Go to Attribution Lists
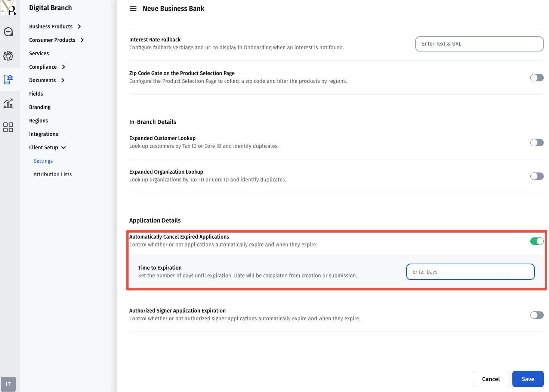The width and height of the screenshot is (549, 392). click(53, 174)
